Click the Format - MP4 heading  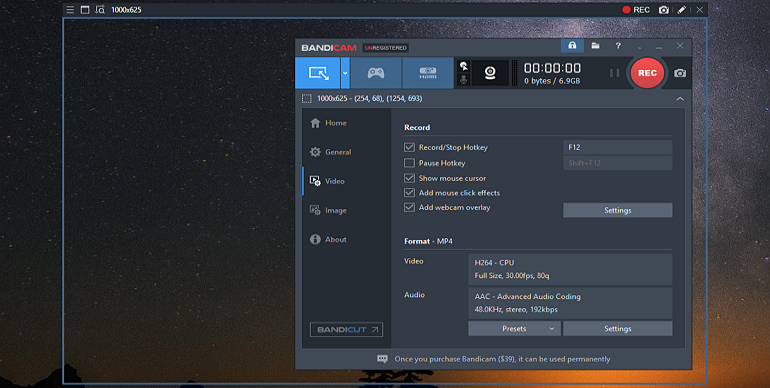pyautogui.click(x=428, y=241)
